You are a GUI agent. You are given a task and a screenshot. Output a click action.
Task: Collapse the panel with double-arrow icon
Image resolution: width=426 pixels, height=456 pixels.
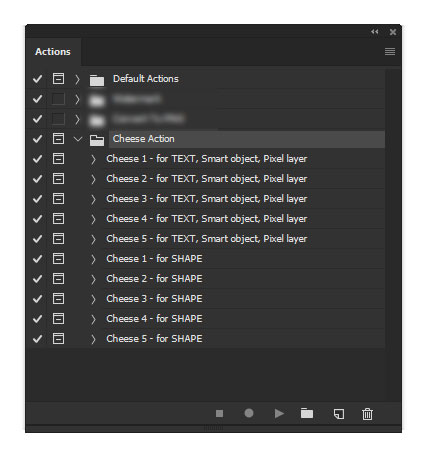375,32
